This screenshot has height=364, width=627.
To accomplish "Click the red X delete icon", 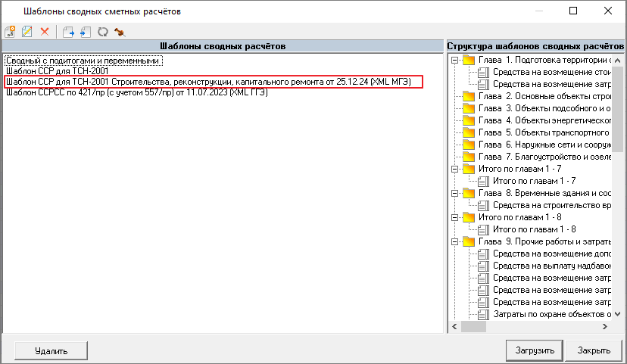I will tap(45, 33).
